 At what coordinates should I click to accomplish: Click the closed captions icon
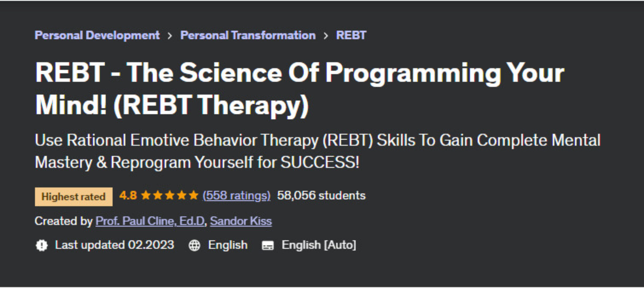coord(268,245)
